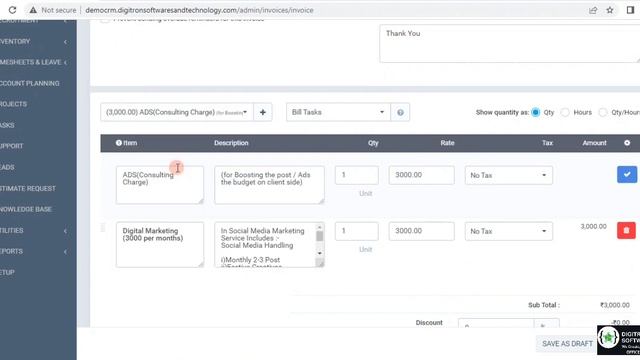This screenshot has width=640, height=360.
Task: Open the No Tax dropdown for Digital Marketing row
Action: 509,231
